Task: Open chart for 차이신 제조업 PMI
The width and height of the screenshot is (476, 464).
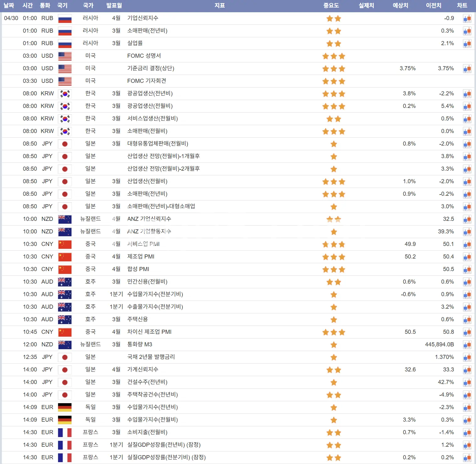Action: point(467,332)
